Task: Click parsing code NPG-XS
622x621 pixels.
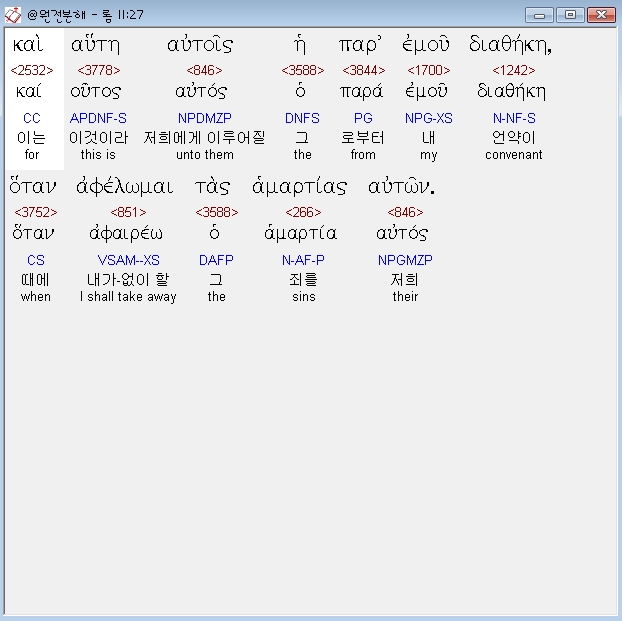Action: click(x=429, y=118)
